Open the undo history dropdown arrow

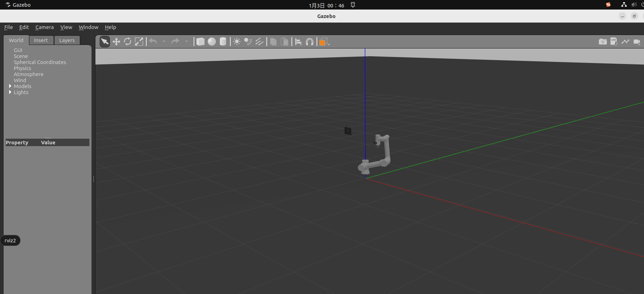(x=164, y=42)
